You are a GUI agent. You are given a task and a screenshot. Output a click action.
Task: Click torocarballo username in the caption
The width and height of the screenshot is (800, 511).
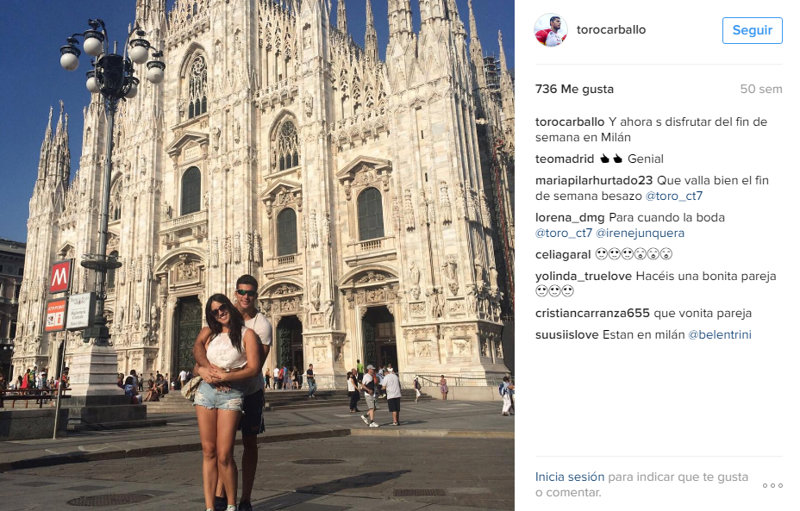(569, 122)
